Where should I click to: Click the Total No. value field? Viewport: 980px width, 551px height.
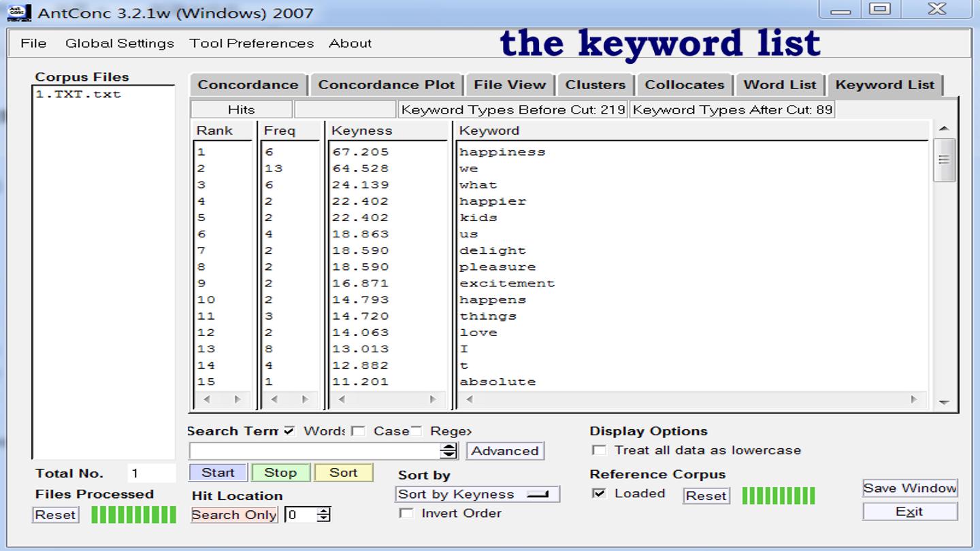tap(151, 473)
